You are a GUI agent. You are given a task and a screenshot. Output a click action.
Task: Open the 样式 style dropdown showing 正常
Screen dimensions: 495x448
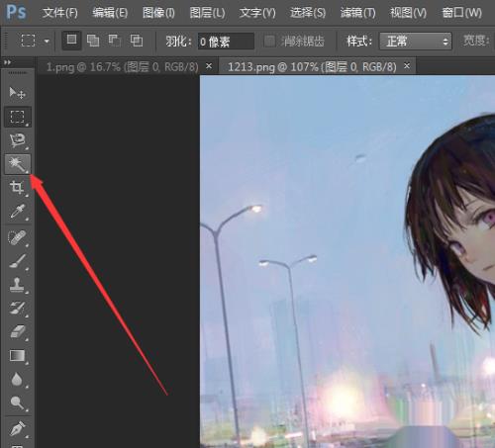(x=416, y=42)
